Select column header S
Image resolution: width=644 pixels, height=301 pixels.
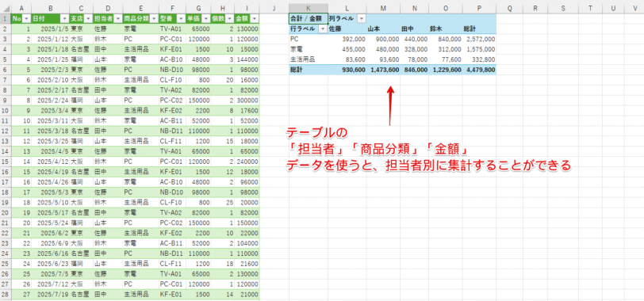(562, 9)
